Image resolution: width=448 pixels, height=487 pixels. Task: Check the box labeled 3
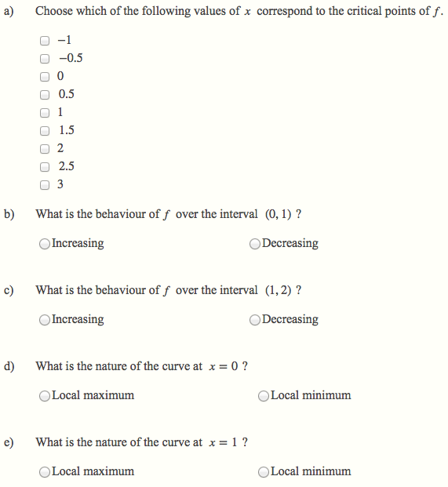pyautogui.click(x=45, y=185)
